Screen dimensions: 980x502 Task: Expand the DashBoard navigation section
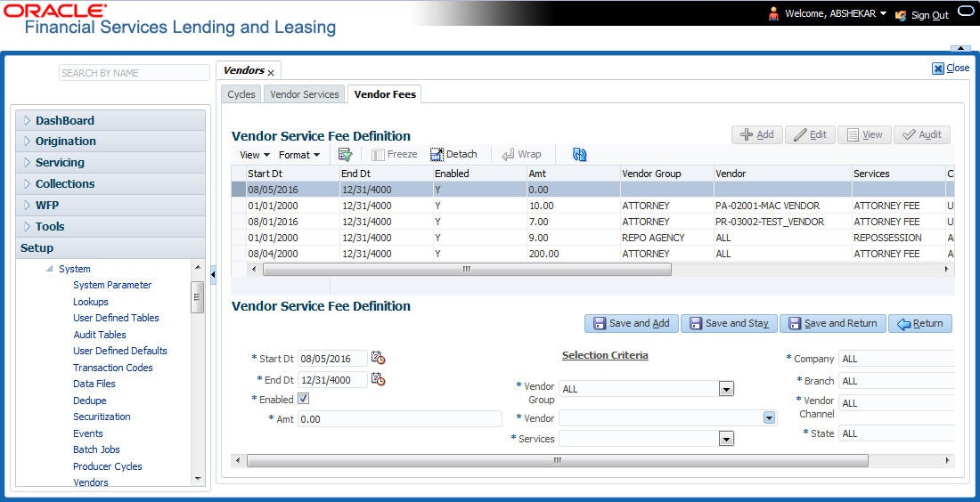pos(110,120)
